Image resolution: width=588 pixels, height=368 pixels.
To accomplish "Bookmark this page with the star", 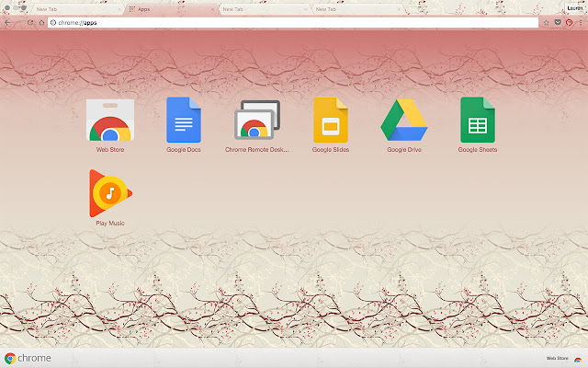I will (546, 23).
